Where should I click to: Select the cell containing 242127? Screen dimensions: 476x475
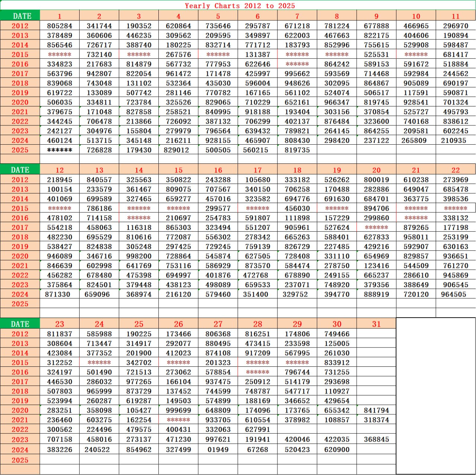tap(59, 131)
